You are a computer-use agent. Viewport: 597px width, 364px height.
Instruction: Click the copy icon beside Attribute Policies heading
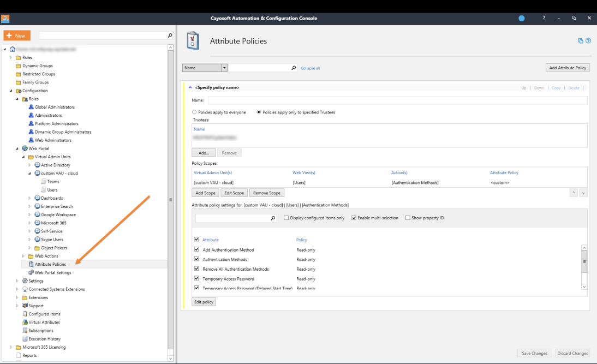(581, 41)
